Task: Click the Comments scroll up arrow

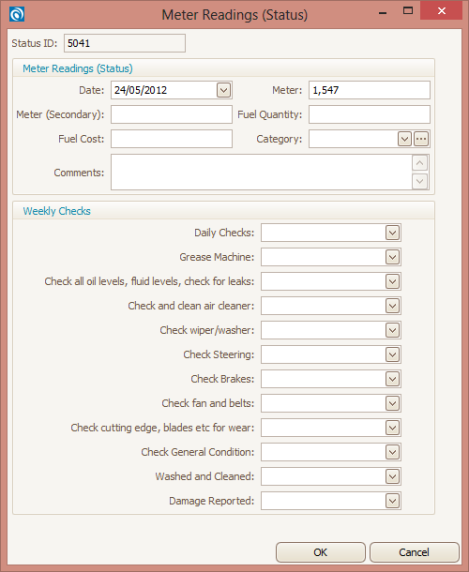Action: (x=420, y=163)
